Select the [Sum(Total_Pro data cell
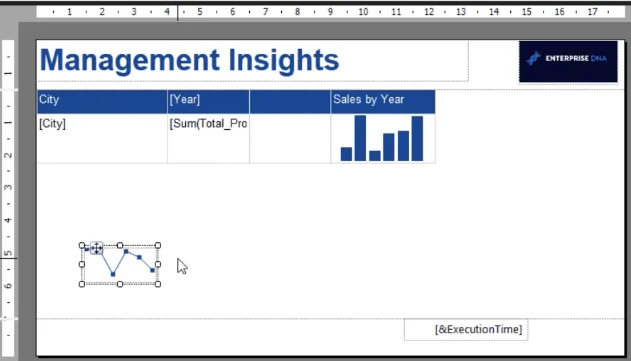The width and height of the screenshot is (631, 361). click(x=208, y=138)
